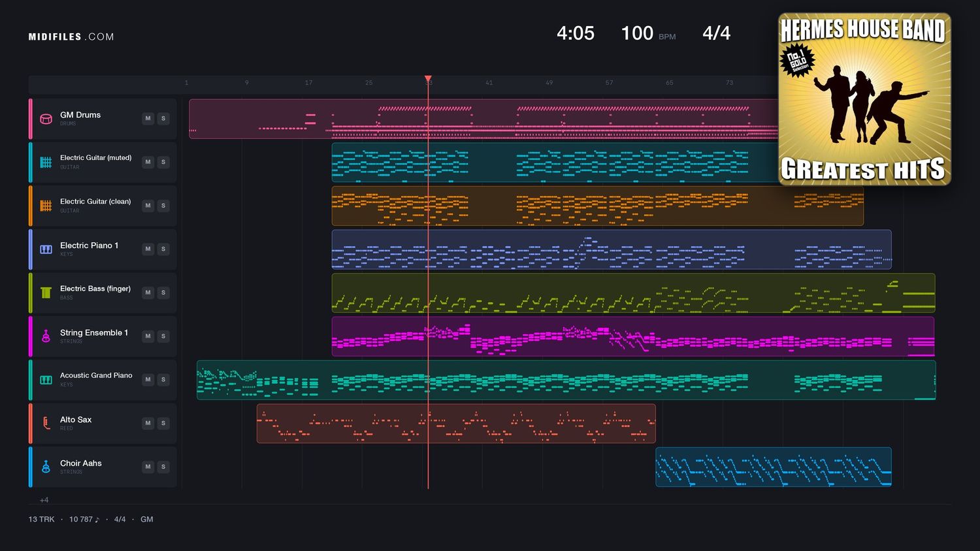Mute the GM Drums track
The width and height of the screenshot is (980, 551).
(x=148, y=118)
